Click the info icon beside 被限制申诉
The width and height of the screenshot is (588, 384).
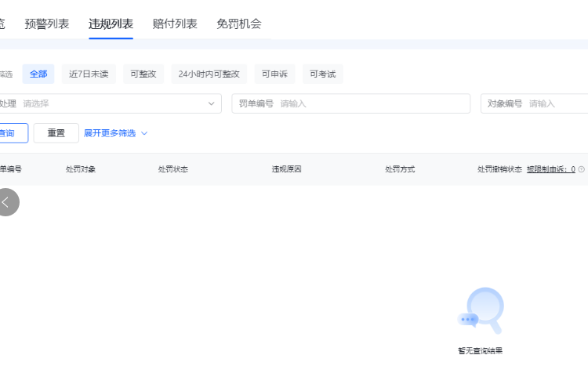tap(582, 169)
